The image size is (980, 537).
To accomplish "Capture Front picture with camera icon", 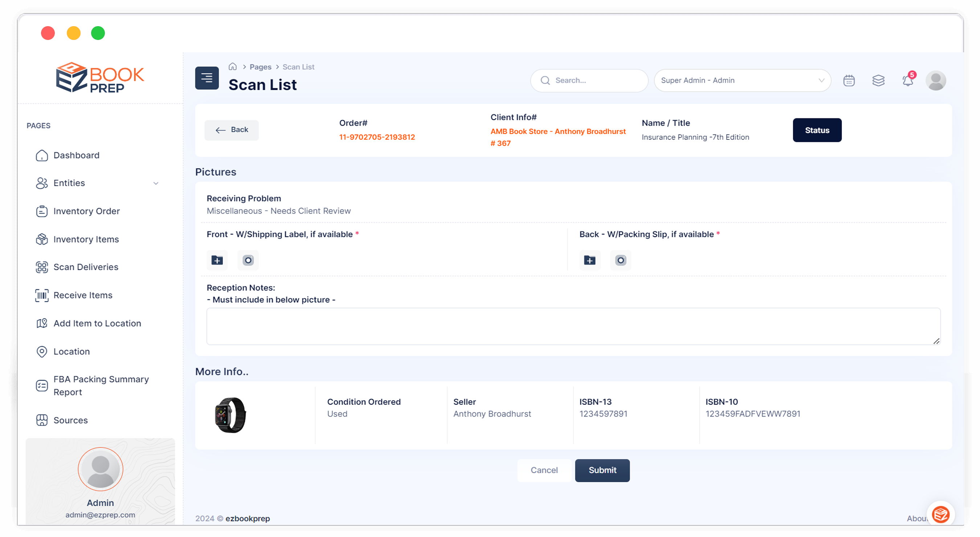I will pos(248,260).
